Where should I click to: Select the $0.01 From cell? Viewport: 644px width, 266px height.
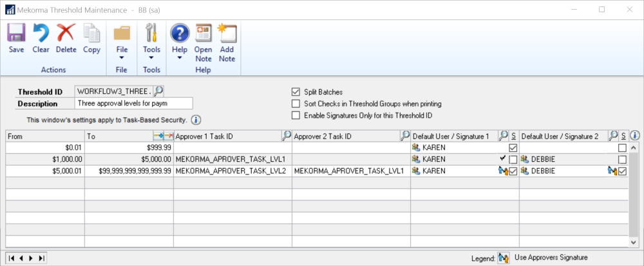(x=45, y=147)
